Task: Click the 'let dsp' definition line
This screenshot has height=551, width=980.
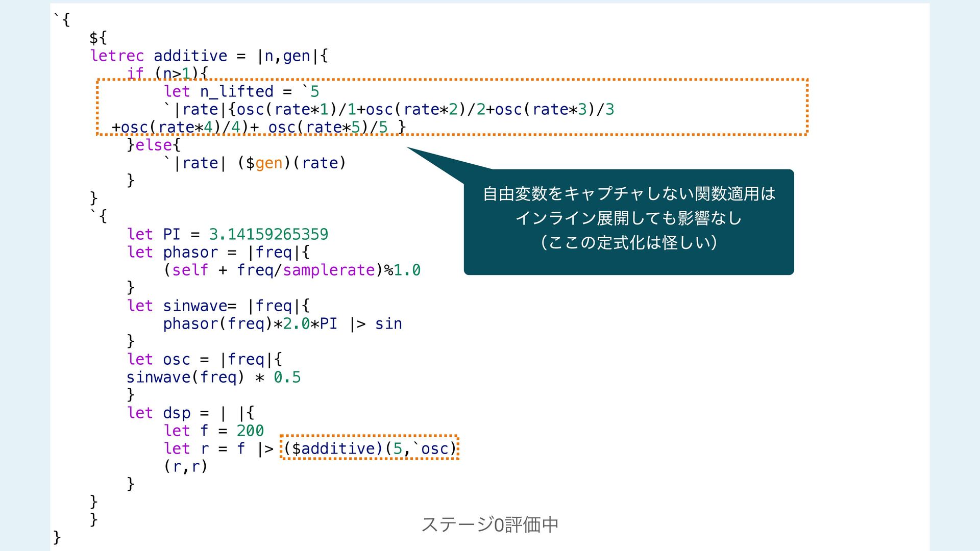Action: (x=190, y=413)
